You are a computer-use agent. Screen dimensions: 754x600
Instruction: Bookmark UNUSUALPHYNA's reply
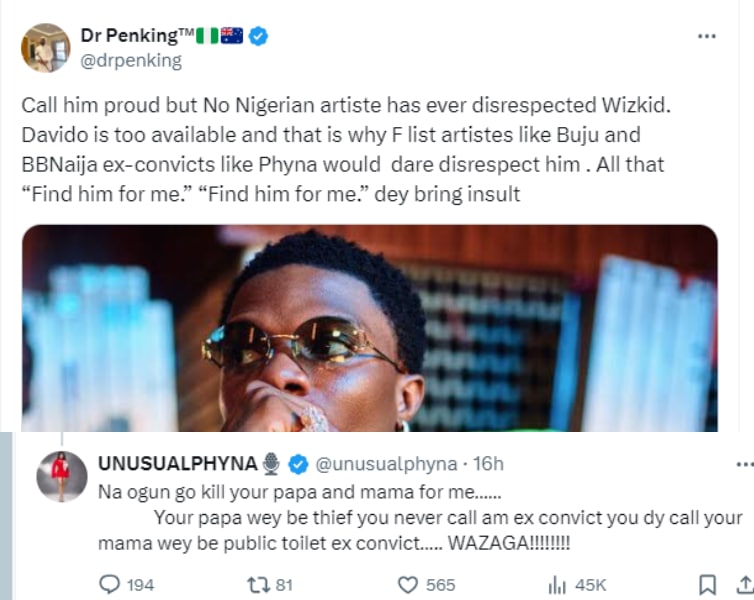[707, 584]
